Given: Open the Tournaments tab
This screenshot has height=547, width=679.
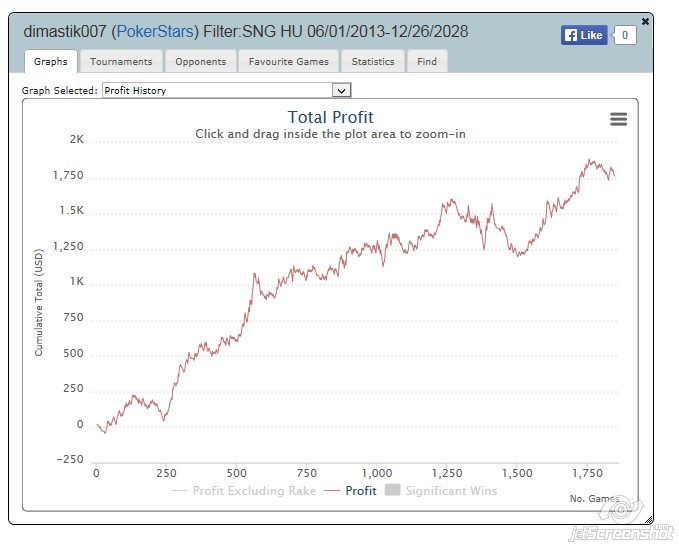Looking at the screenshot, I should (121, 61).
